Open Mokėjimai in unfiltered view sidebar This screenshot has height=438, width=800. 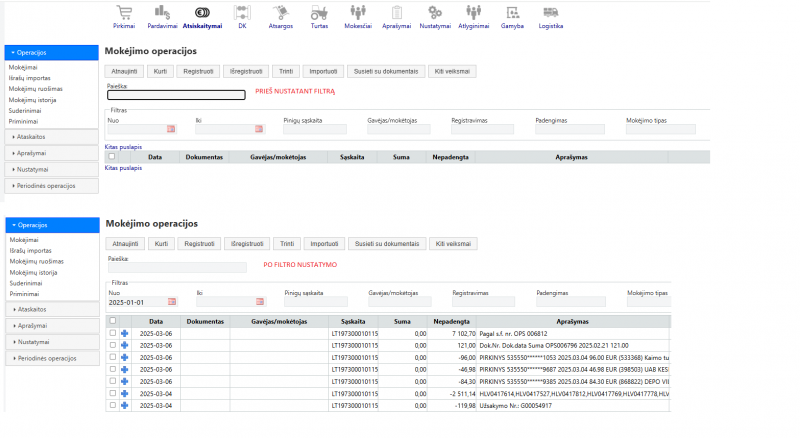(23, 67)
